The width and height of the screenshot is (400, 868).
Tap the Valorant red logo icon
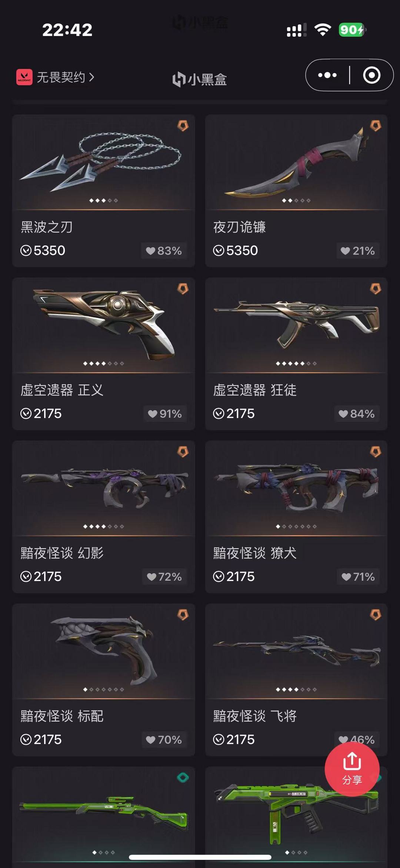tap(24, 77)
